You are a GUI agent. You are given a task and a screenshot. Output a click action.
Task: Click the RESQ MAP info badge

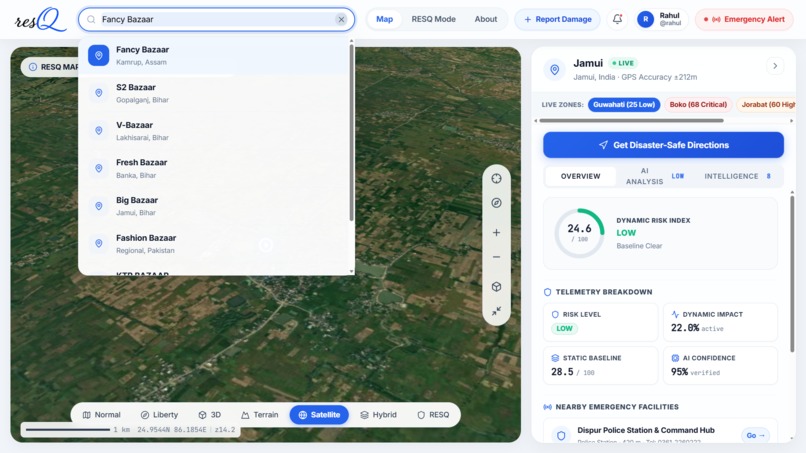point(50,67)
